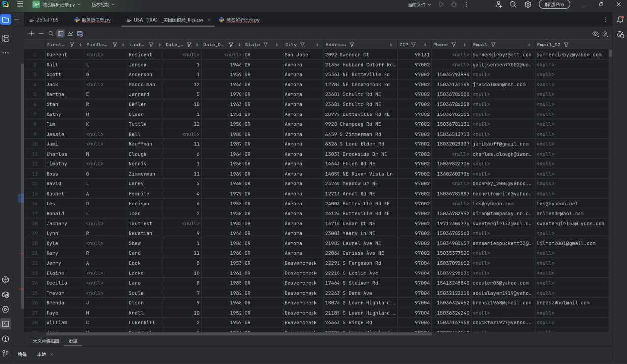Open the Terminal tool window icon
This screenshot has height=364, width=627.
coord(6,324)
